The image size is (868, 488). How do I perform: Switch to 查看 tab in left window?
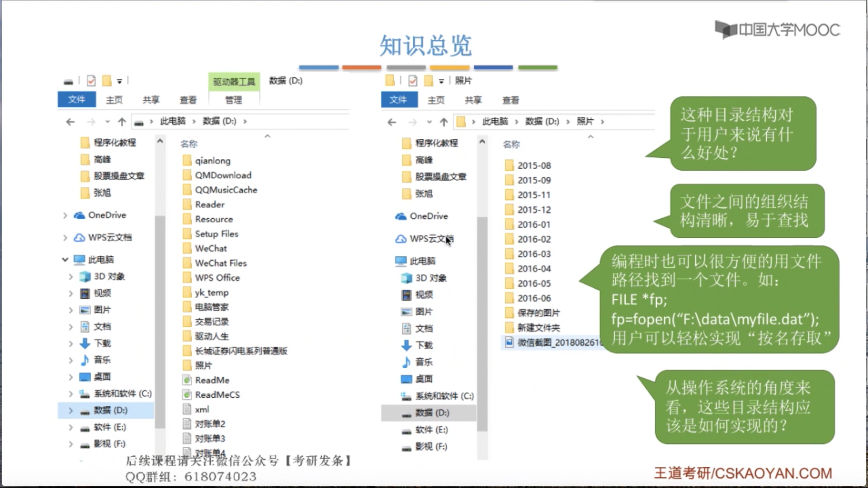(x=188, y=100)
